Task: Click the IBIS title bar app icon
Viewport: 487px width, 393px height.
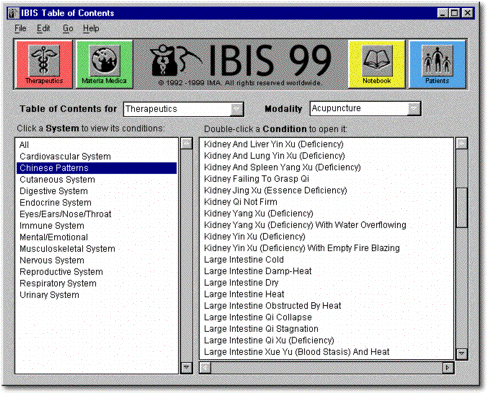Action: pyautogui.click(x=13, y=13)
